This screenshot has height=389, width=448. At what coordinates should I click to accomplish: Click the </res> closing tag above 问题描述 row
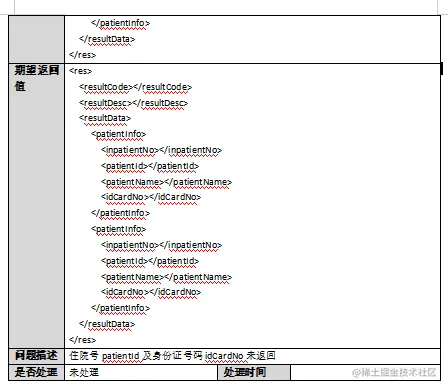pyautogui.click(x=82, y=340)
